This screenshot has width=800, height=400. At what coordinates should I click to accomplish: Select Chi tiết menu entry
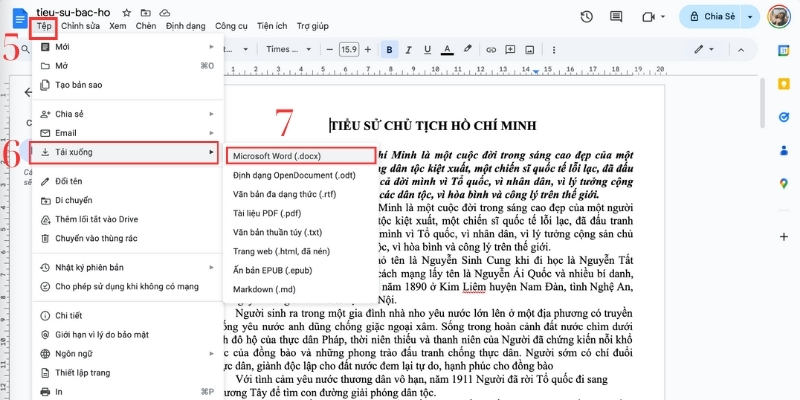point(128,316)
